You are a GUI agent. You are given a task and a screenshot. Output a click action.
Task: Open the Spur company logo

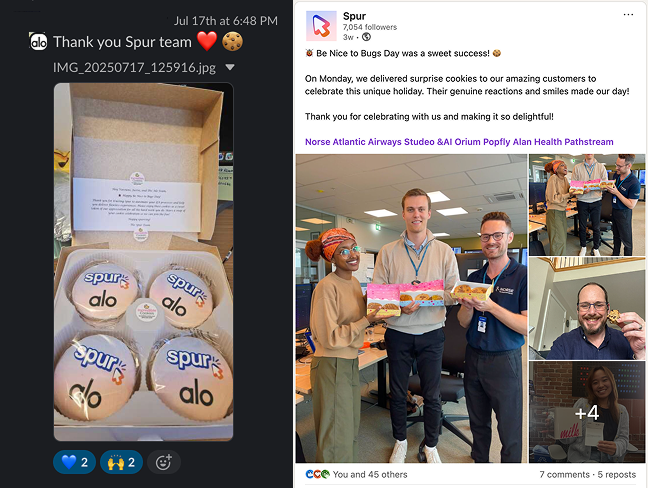tap(321, 26)
